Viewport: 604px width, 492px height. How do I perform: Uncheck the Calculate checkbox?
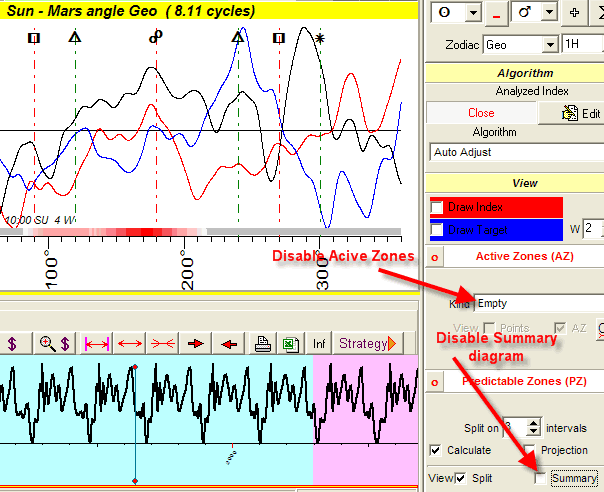point(435,450)
